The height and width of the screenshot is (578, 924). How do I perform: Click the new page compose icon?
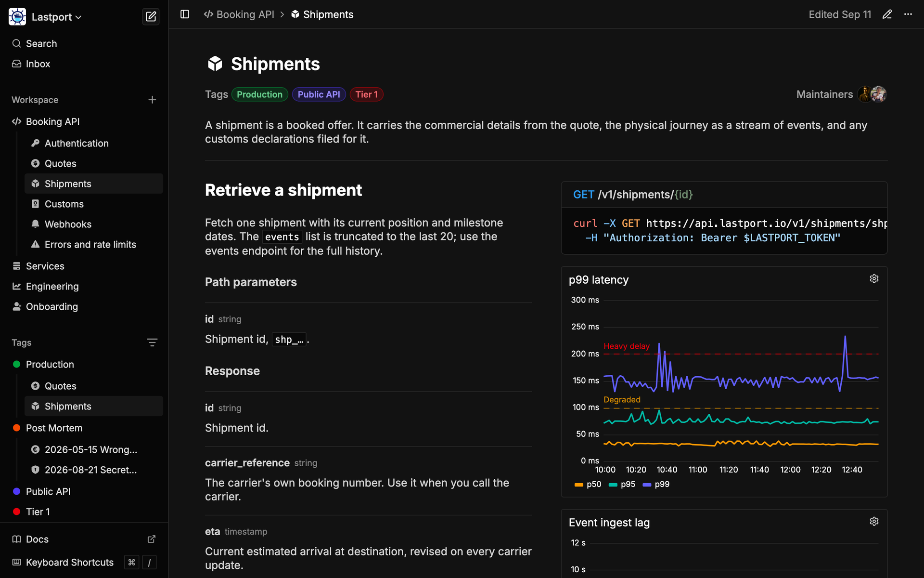click(x=151, y=17)
